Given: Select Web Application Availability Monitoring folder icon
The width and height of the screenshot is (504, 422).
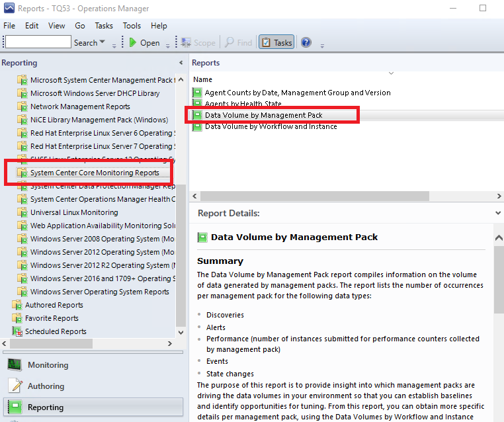Looking at the screenshot, I should pyautogui.click(x=22, y=226).
